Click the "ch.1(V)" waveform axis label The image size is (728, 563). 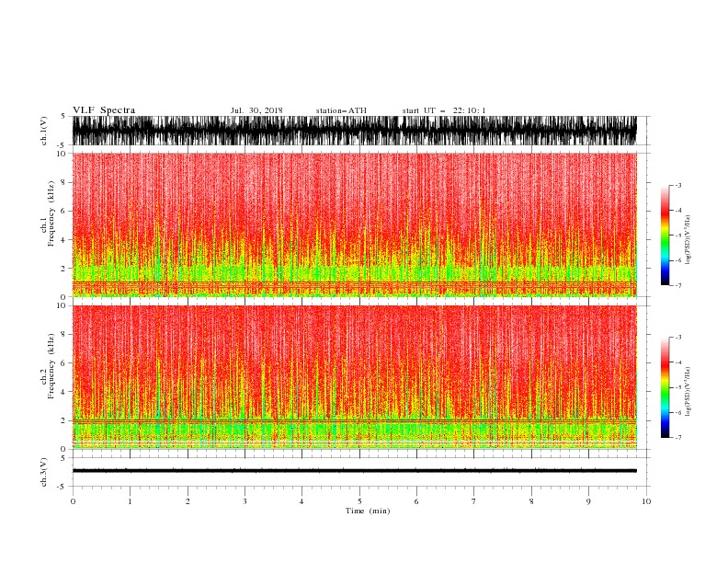[x=44, y=131]
